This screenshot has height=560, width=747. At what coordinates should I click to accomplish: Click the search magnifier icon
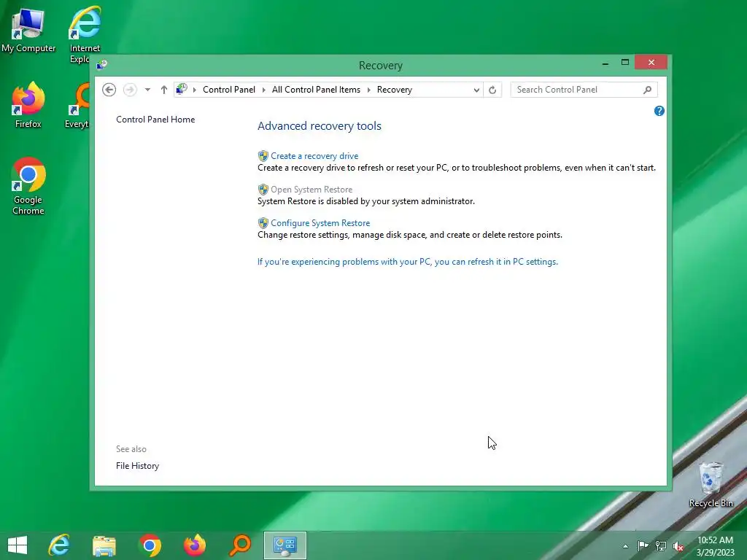[647, 90]
